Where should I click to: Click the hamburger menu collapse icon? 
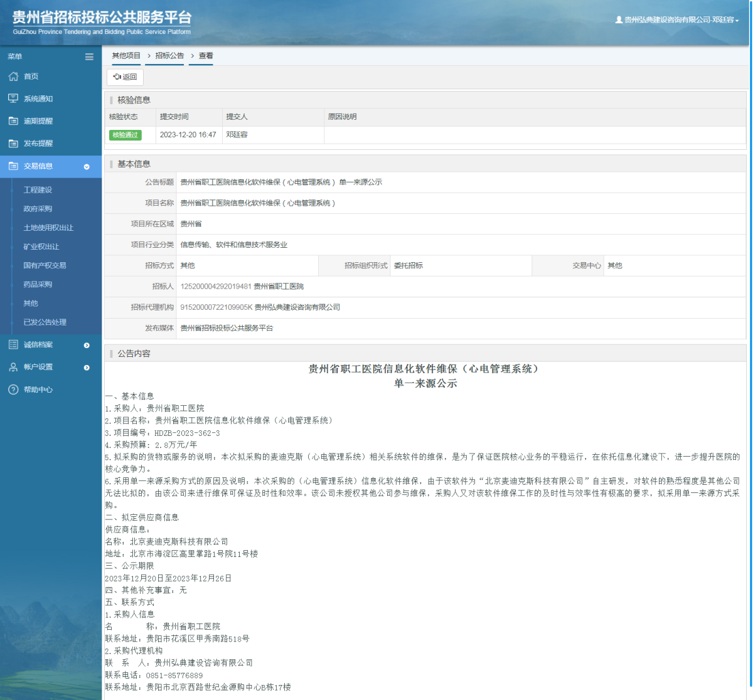coord(89,56)
